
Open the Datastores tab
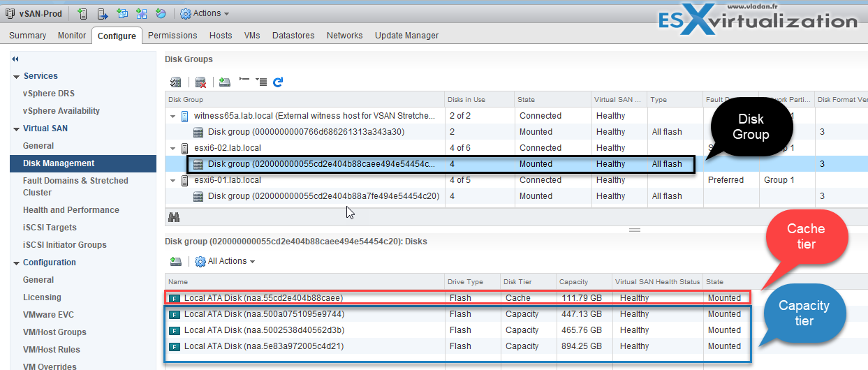(293, 36)
